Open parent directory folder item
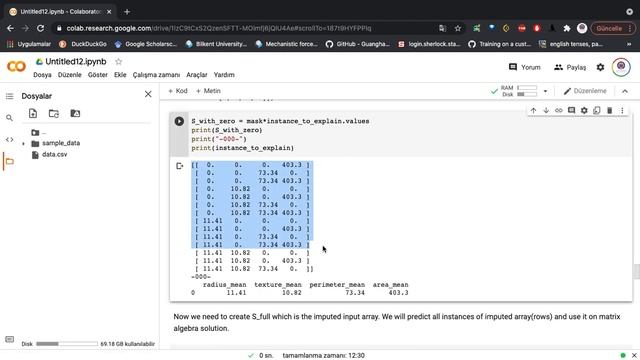 (38, 133)
